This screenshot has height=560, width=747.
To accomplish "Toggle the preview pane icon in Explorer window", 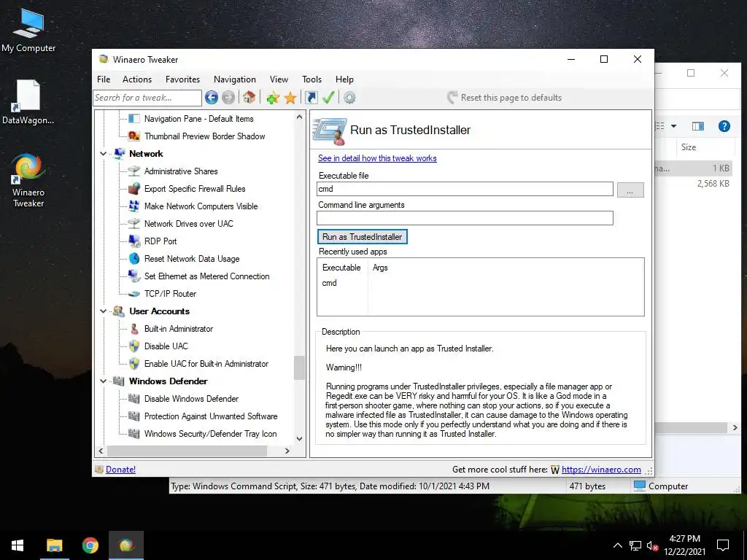I will click(x=698, y=125).
